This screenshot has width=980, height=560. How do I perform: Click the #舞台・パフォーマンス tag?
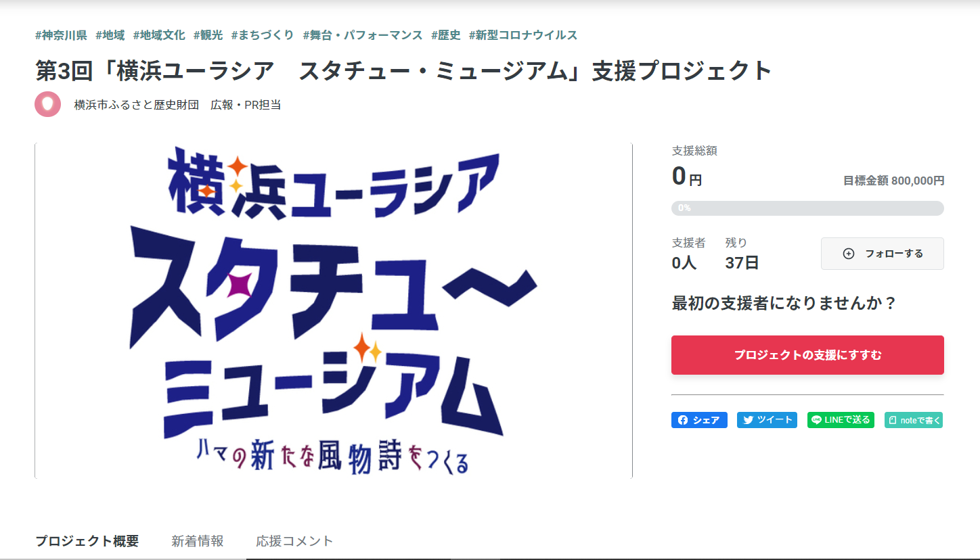coord(363,35)
